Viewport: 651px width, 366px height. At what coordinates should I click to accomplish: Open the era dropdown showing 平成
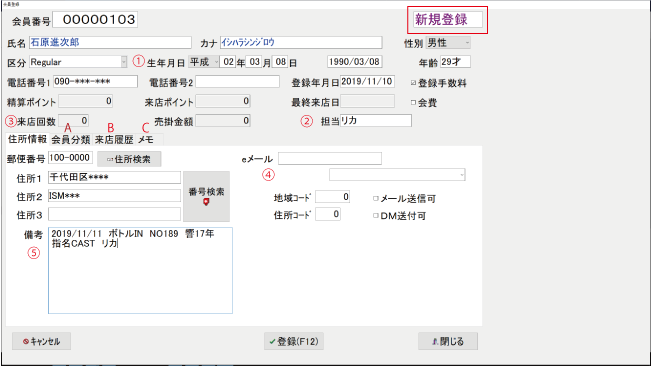(x=203, y=62)
